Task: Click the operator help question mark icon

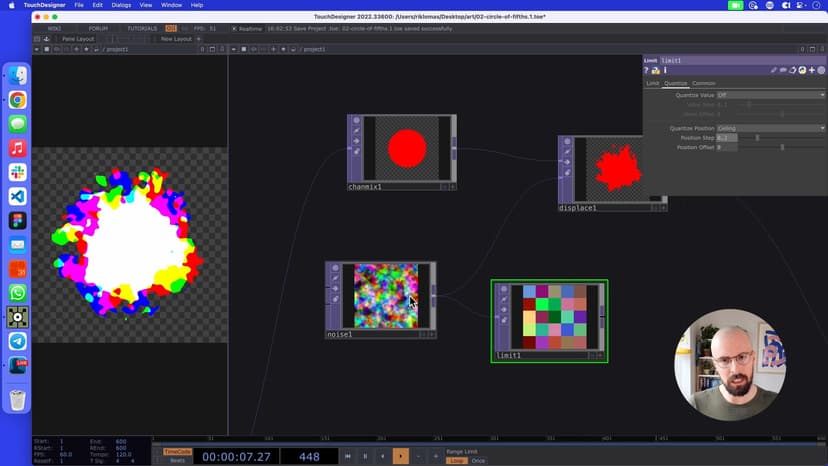Action: (647, 71)
